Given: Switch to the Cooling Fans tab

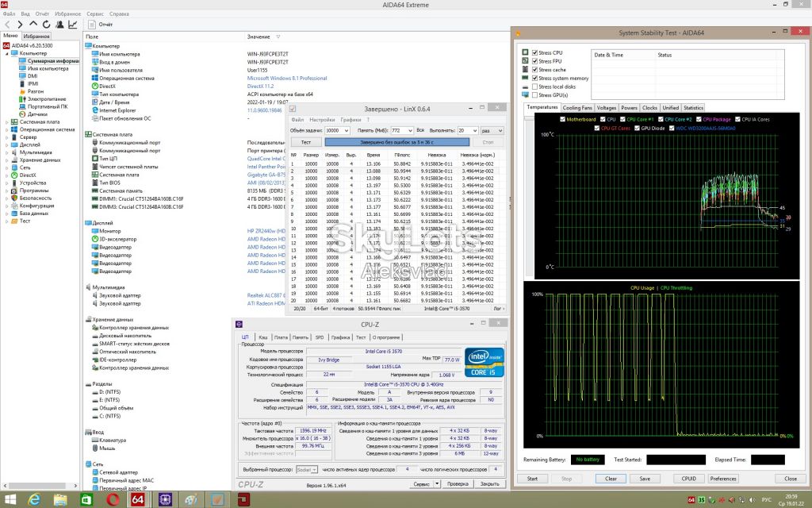Looking at the screenshot, I should click(x=577, y=108).
